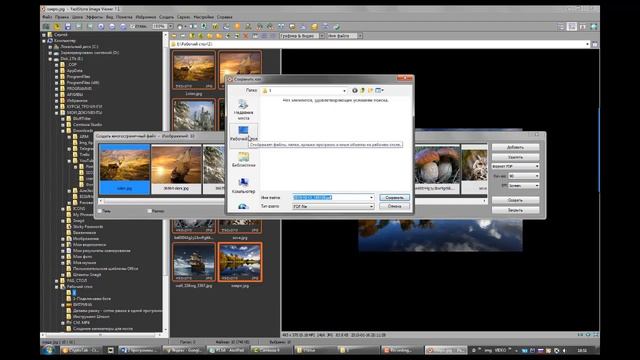This screenshot has width=640, height=360.
Task: Select Недавние места in the places bar
Action: pos(243,110)
